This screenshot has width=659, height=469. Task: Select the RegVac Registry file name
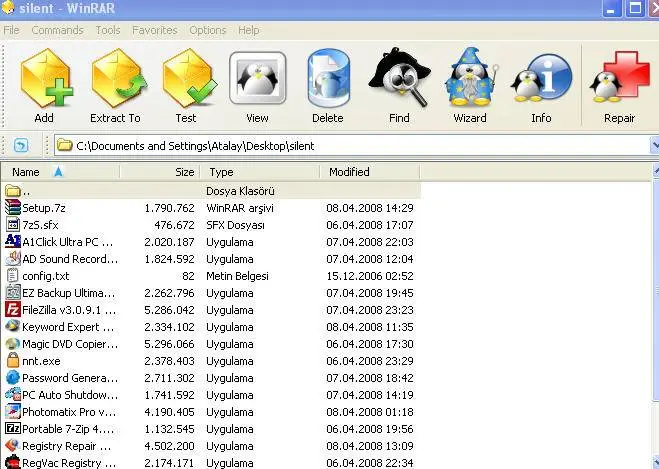tap(69, 463)
